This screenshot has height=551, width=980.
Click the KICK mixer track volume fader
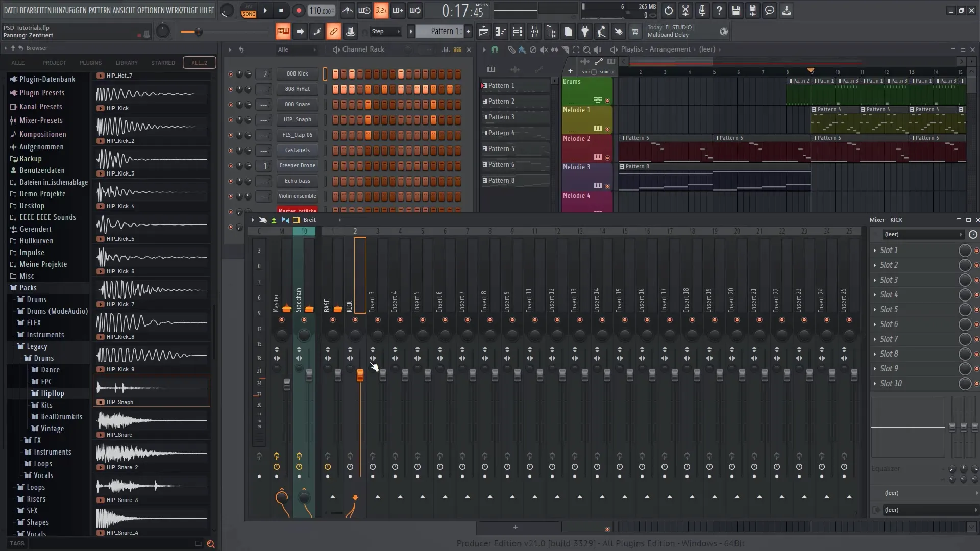pyautogui.click(x=360, y=375)
